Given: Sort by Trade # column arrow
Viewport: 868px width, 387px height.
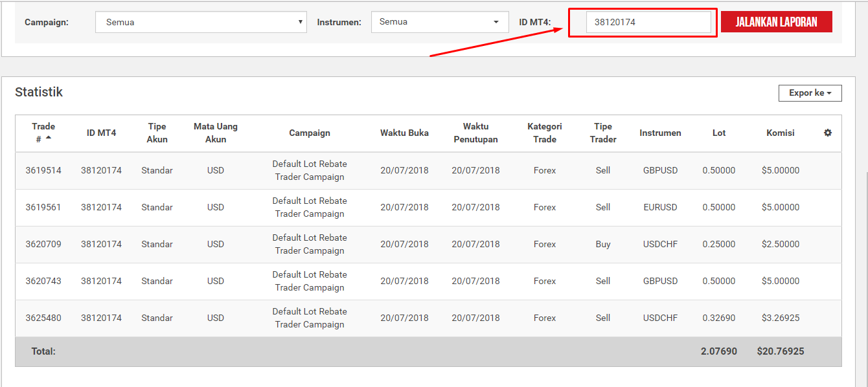Looking at the screenshot, I should (x=49, y=138).
